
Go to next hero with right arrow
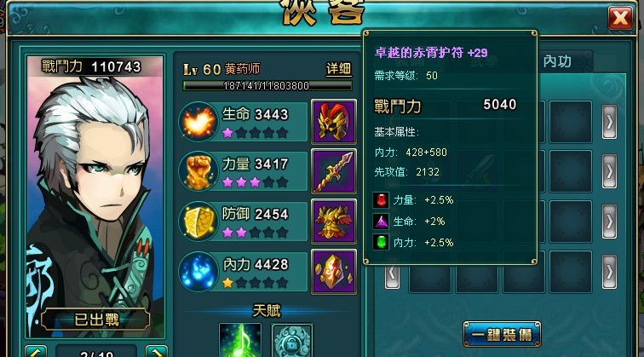point(157,352)
